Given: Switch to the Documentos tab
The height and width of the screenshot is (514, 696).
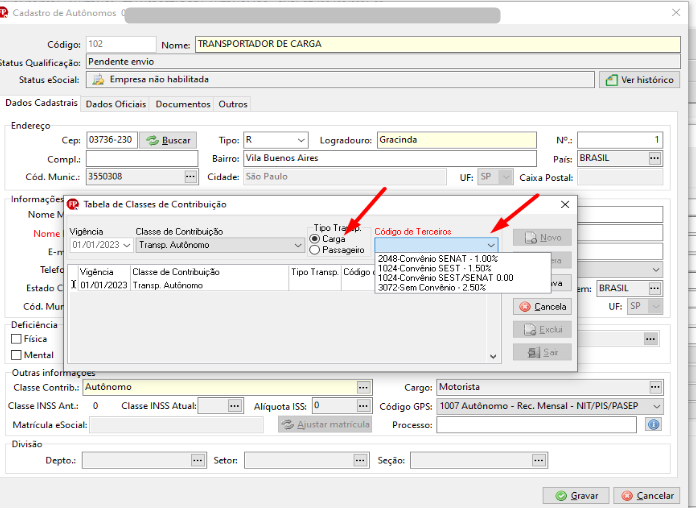Looking at the screenshot, I should (x=183, y=104).
